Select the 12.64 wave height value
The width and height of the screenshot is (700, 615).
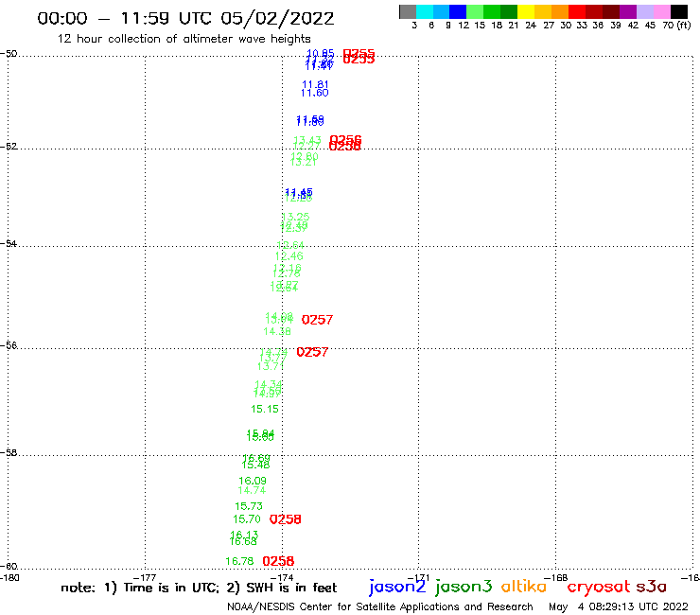click(x=290, y=245)
